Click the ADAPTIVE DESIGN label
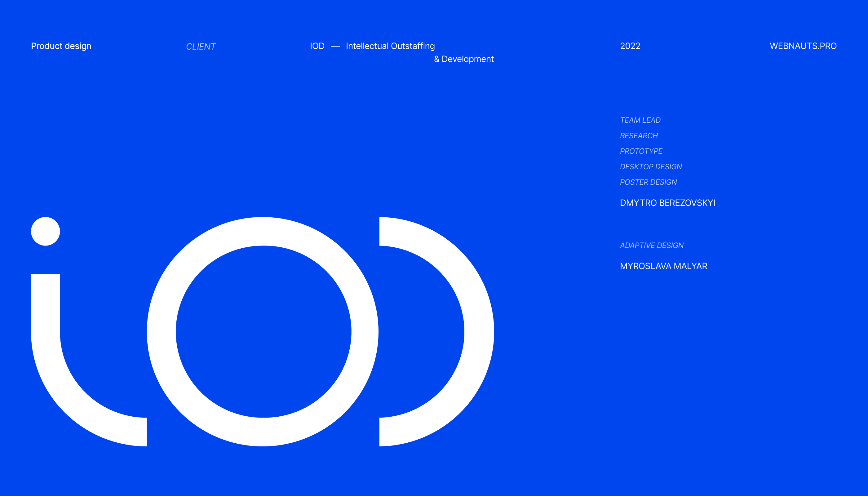868x496 pixels. click(651, 245)
